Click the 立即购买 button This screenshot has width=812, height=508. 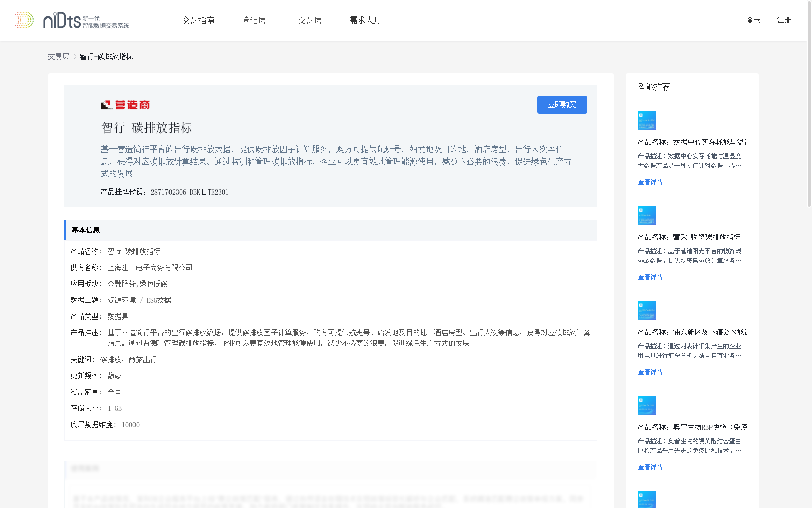[x=562, y=105]
